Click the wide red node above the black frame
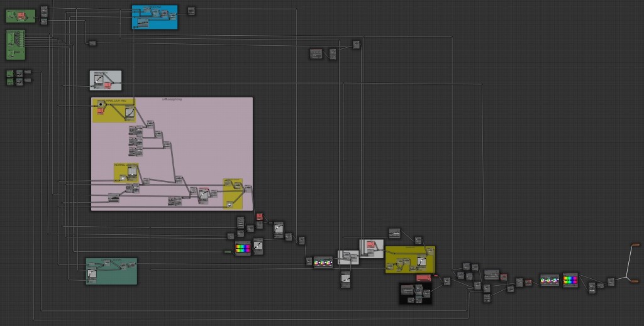The width and height of the screenshot is (644, 326). click(423, 277)
